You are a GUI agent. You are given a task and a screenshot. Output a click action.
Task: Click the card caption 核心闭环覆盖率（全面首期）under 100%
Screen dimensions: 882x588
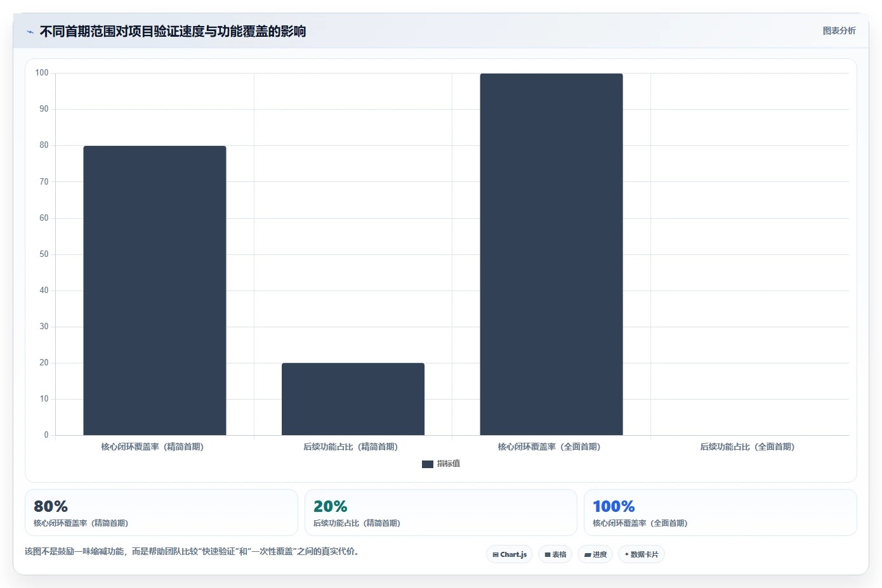coord(640,523)
